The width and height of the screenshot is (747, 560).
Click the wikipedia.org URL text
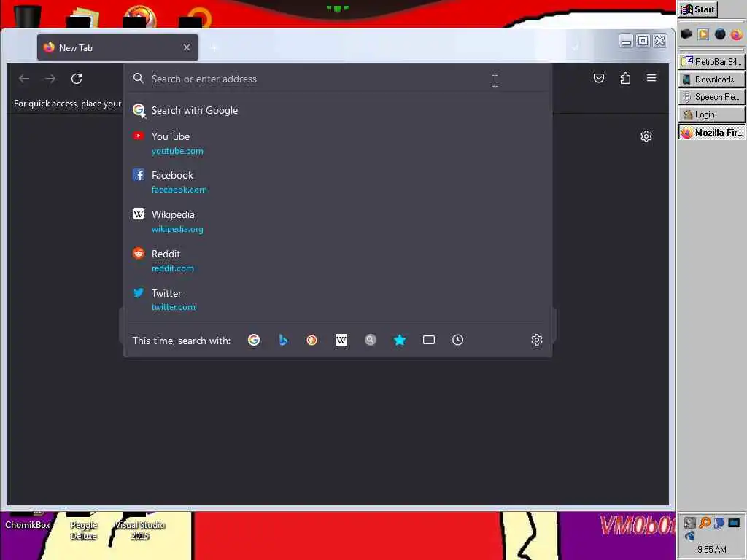tap(177, 229)
